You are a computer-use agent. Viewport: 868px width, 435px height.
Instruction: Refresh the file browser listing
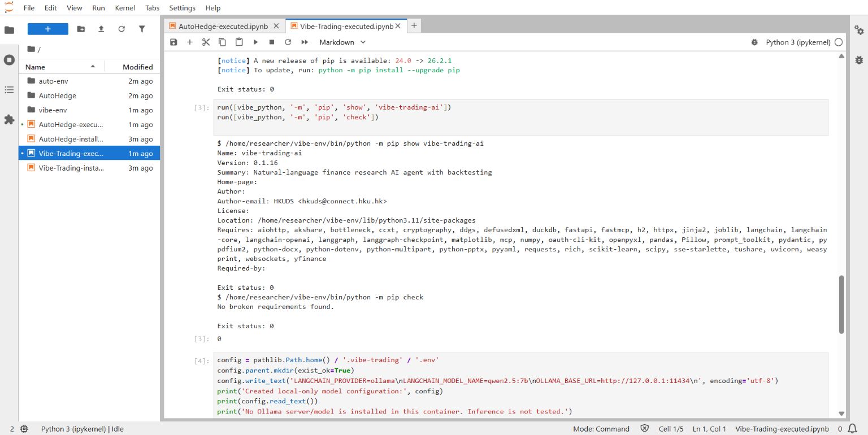[121, 29]
